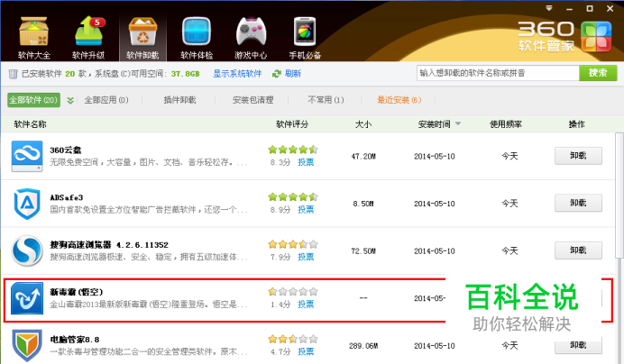Open the title bar dropdown menu arrow
The width and height of the screenshot is (624, 364).
[549, 8]
